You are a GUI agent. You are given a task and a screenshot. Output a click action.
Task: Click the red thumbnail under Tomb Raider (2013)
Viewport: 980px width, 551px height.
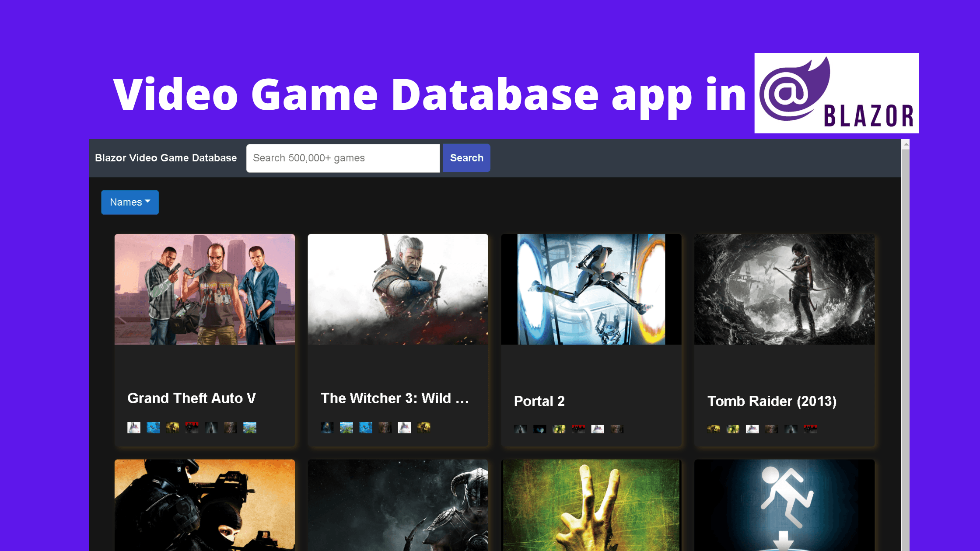coord(810,429)
